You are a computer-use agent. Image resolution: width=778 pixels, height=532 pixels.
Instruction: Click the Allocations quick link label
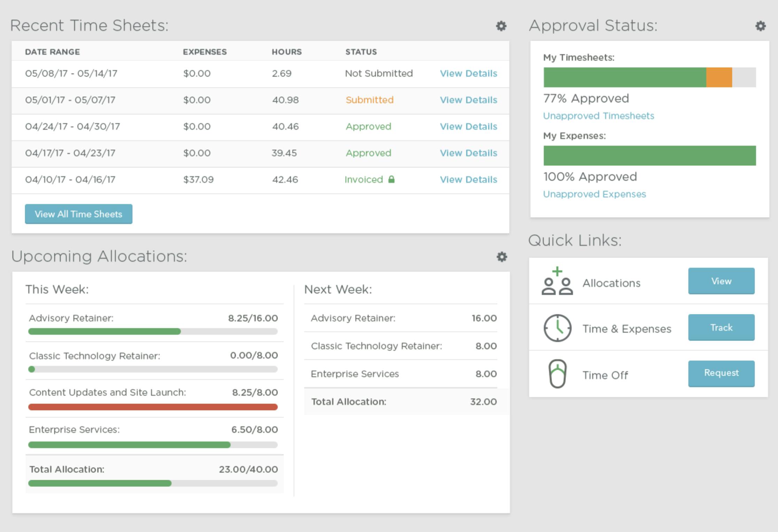[x=612, y=283]
